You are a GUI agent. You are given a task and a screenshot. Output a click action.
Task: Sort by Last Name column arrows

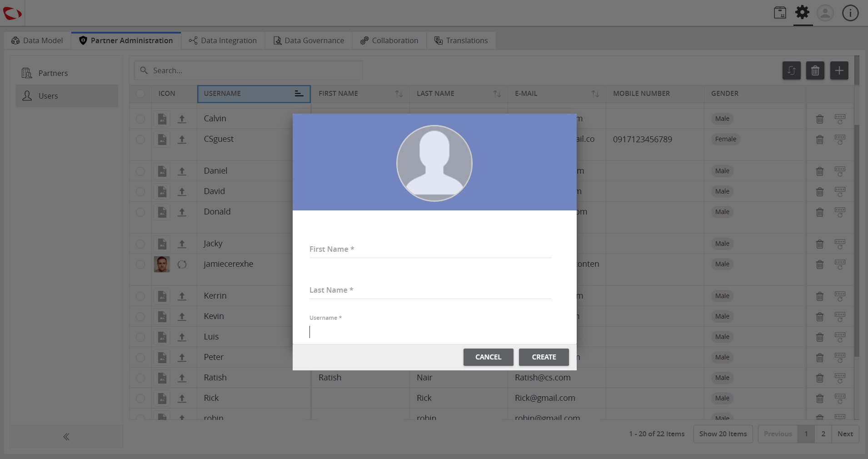click(x=497, y=94)
